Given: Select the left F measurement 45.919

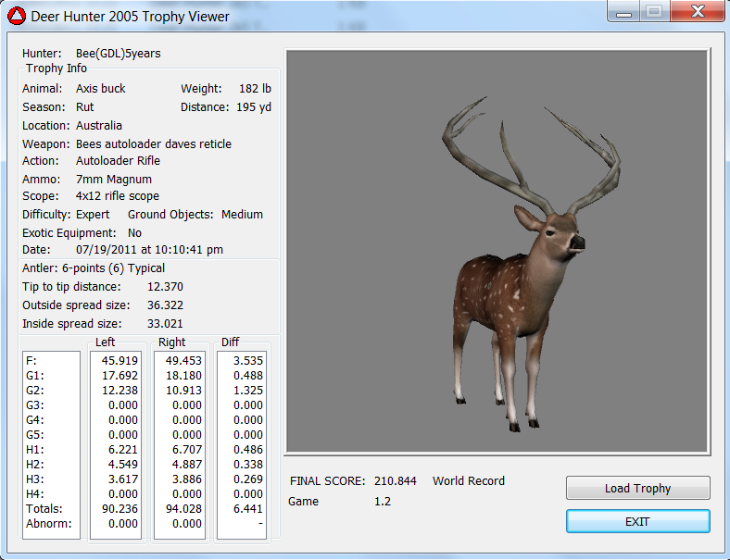Looking at the screenshot, I should (x=118, y=360).
